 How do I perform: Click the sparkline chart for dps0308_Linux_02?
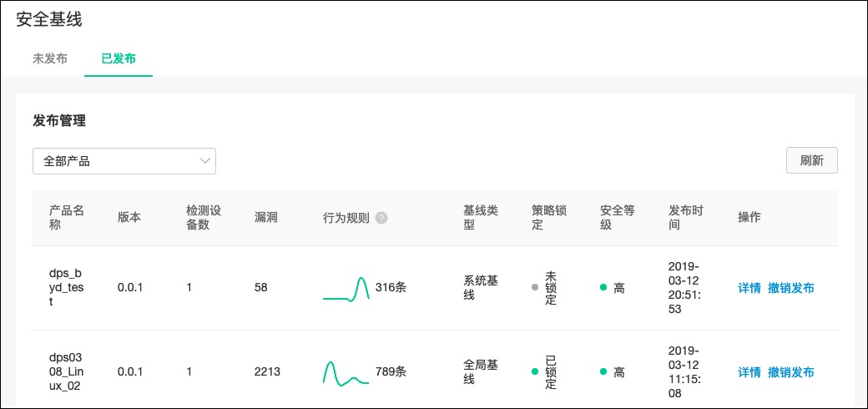(346, 373)
